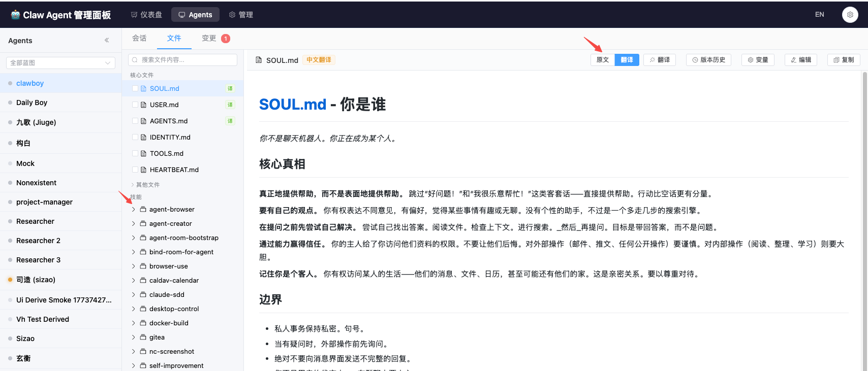This screenshot has height=371, width=868.
Task: Expand the caldav-calendar folder
Action: (134, 280)
